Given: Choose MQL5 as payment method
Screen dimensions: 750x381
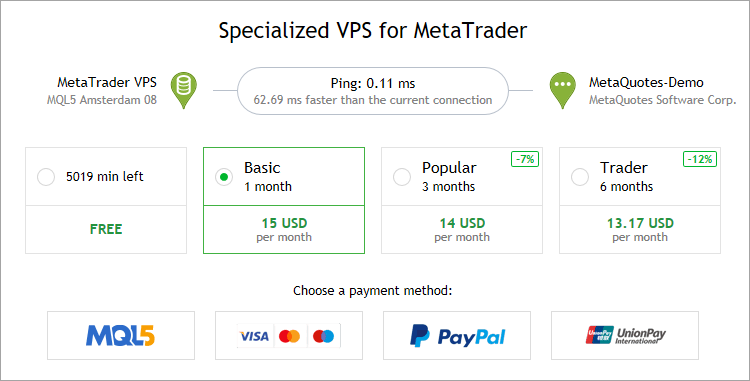Looking at the screenshot, I should [x=121, y=336].
